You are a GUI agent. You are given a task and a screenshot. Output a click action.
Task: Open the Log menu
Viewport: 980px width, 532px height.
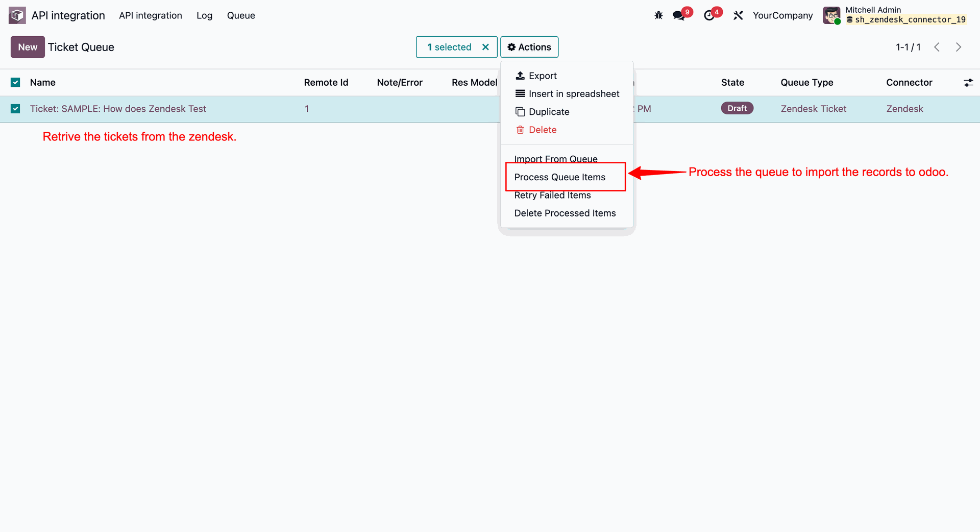click(204, 15)
